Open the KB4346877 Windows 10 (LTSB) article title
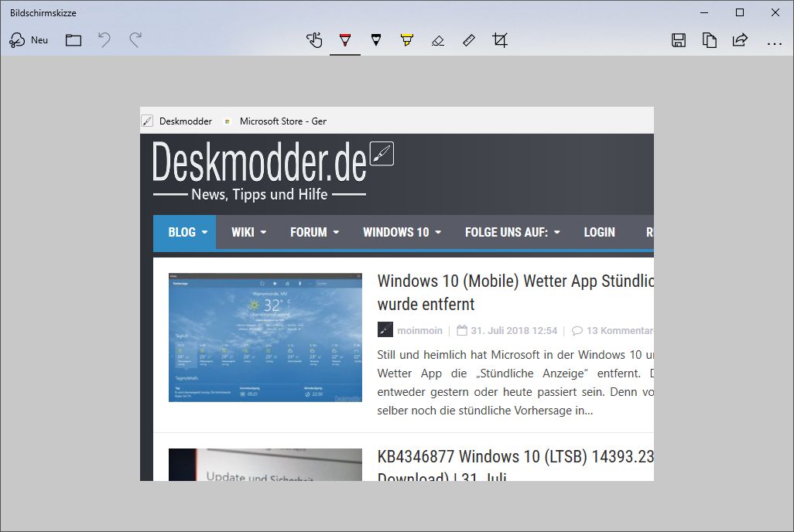Screen dimensions: 794x532 pos(515,465)
